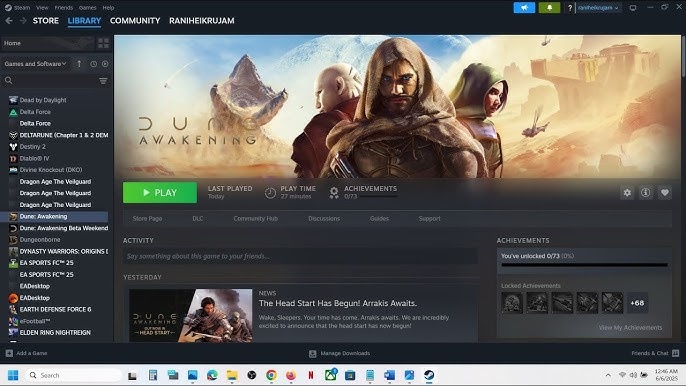The image size is (686, 386).
Task: Select ELDEN RING NIGHTREIGN in library
Action: tap(55, 333)
